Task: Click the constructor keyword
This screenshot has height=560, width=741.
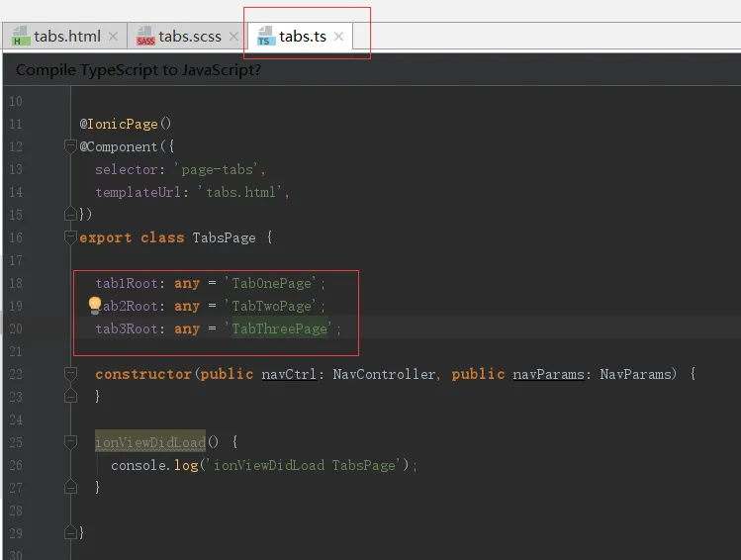Action: pos(143,374)
